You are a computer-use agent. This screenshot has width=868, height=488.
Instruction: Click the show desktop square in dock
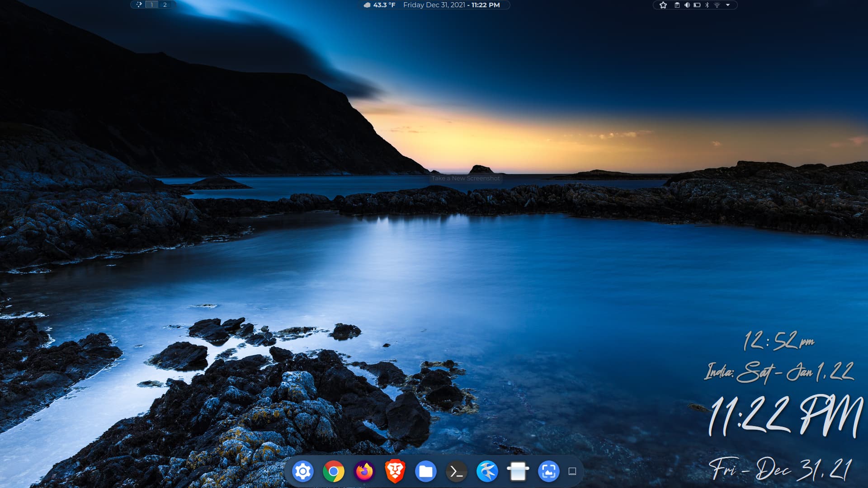572,471
